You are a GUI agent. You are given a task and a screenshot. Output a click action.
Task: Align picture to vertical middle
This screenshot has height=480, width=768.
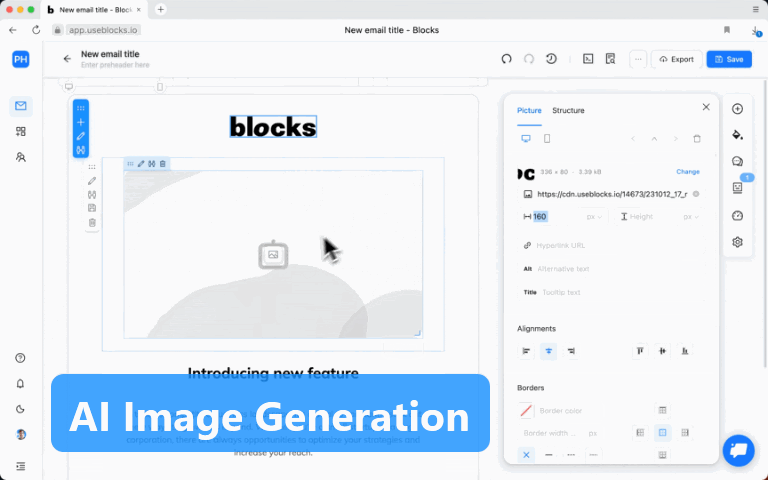tap(663, 351)
